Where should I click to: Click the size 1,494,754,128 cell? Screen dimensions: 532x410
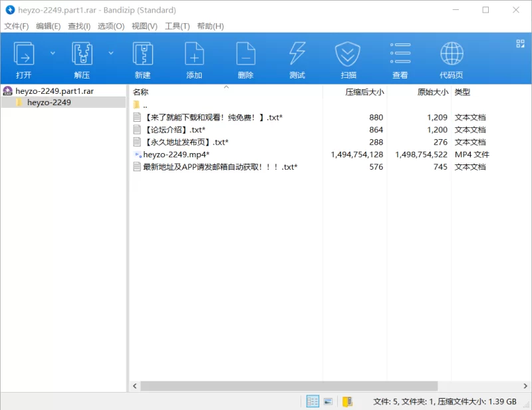point(357,154)
